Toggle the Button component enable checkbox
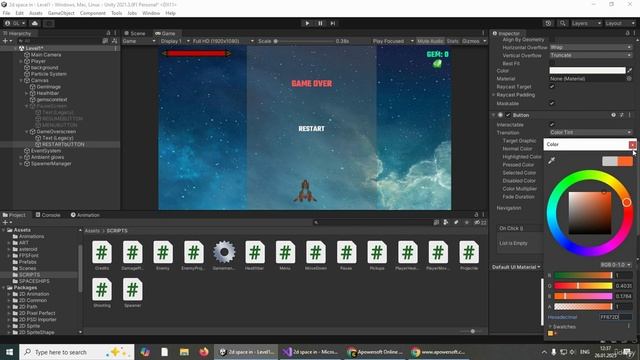Image resolution: width=640 pixels, height=360 pixels. coord(508,115)
